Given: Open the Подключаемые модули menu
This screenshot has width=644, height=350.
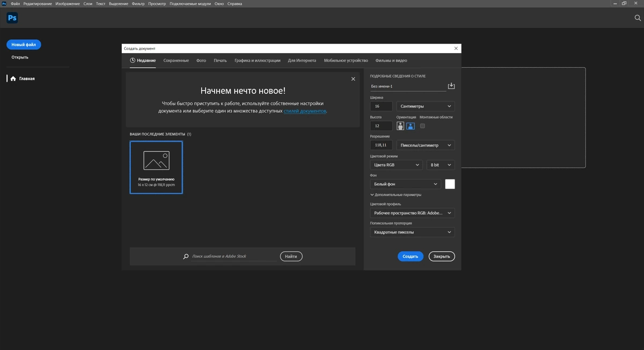Looking at the screenshot, I should coord(190,4).
